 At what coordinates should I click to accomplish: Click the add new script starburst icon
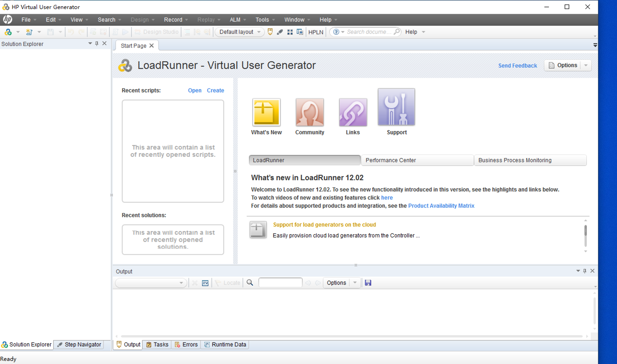[x=29, y=32]
